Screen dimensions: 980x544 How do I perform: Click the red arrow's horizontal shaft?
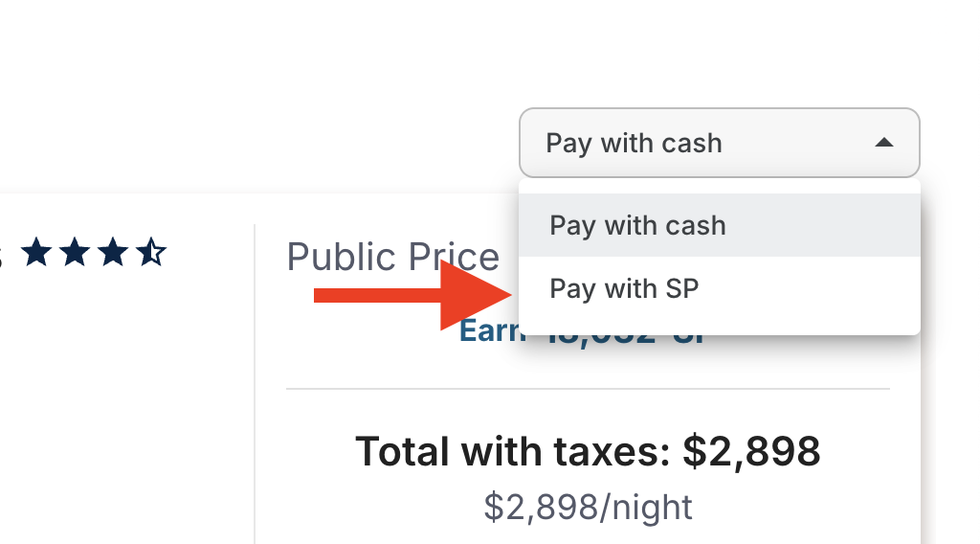[x=377, y=295]
